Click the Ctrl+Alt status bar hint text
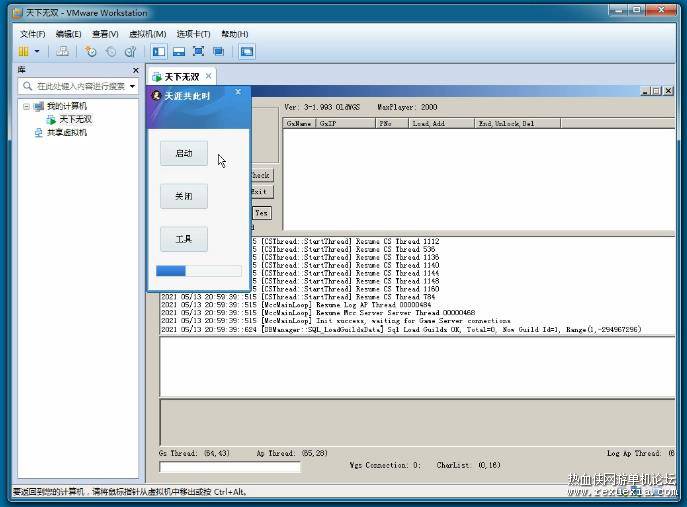 (x=129, y=492)
